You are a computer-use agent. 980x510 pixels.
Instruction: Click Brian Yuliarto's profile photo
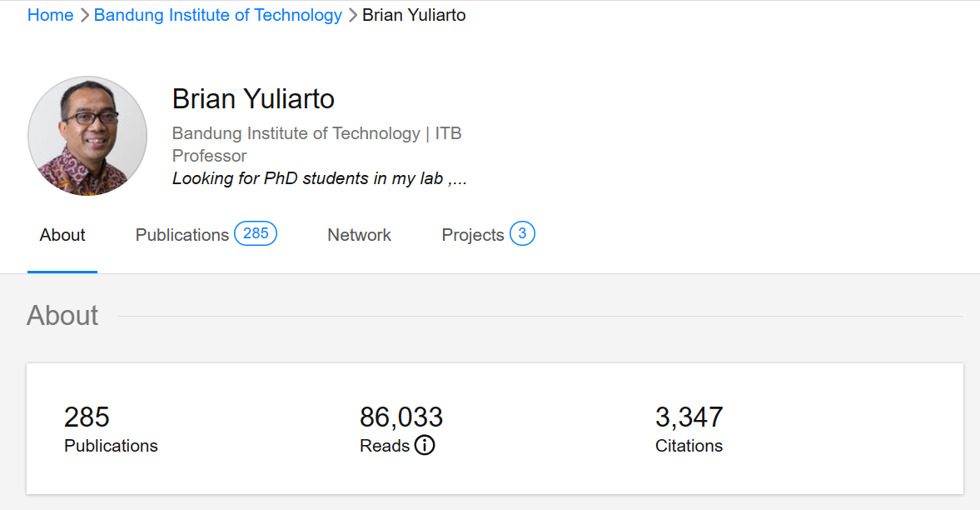click(x=87, y=136)
